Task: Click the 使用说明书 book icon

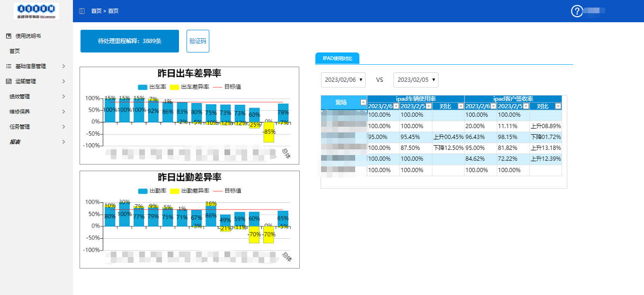Action: (9, 36)
